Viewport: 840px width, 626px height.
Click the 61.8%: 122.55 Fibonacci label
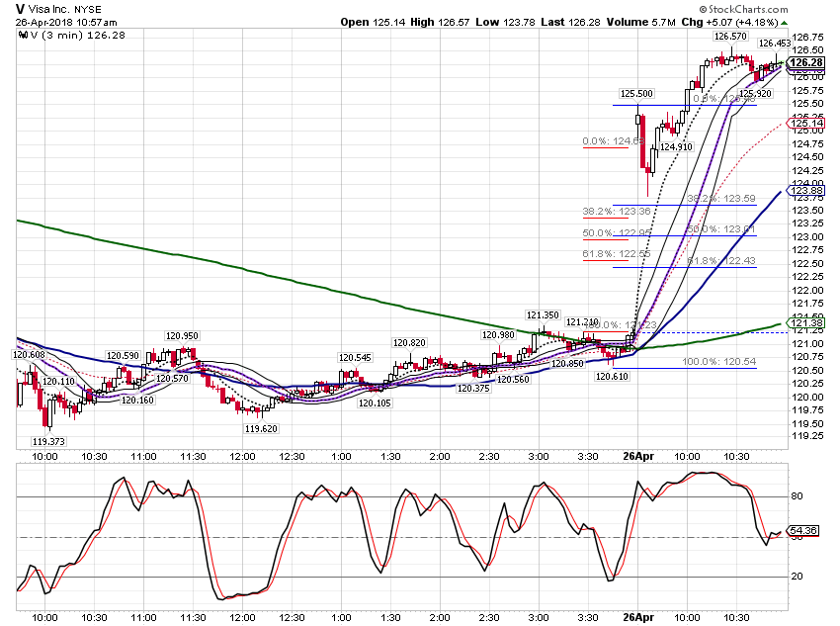[x=617, y=253]
